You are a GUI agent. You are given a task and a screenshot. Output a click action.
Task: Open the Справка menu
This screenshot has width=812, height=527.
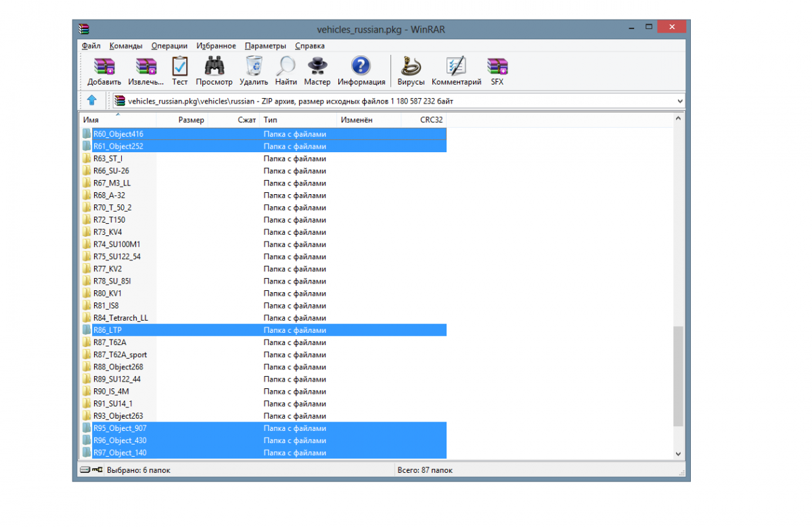click(x=310, y=46)
